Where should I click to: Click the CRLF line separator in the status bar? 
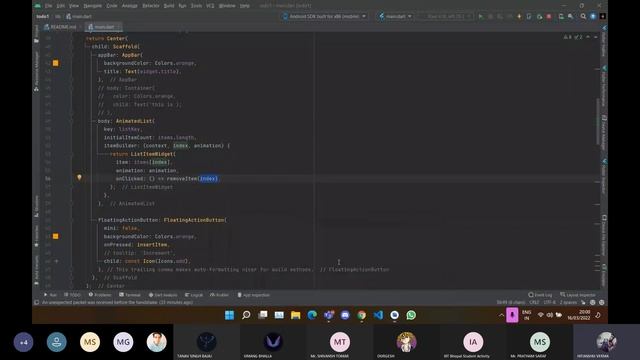coord(534,302)
